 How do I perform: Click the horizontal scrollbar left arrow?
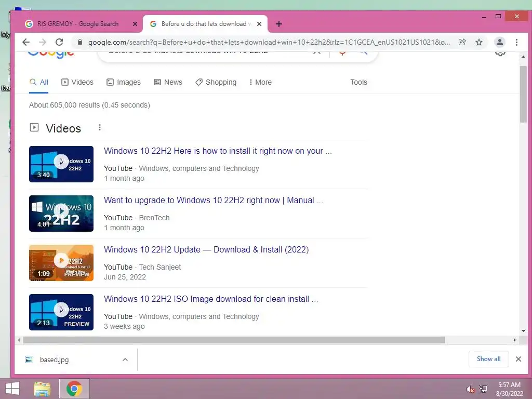(19, 340)
